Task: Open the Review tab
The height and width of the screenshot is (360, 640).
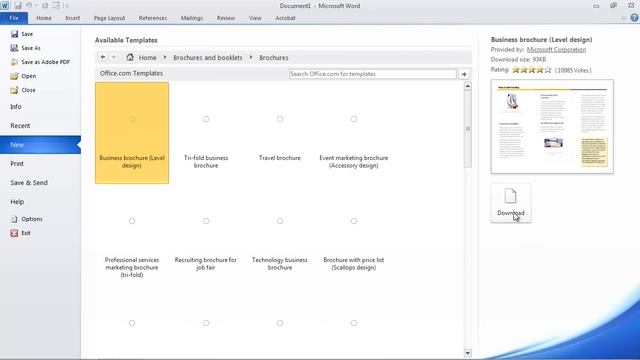Action: (x=226, y=18)
